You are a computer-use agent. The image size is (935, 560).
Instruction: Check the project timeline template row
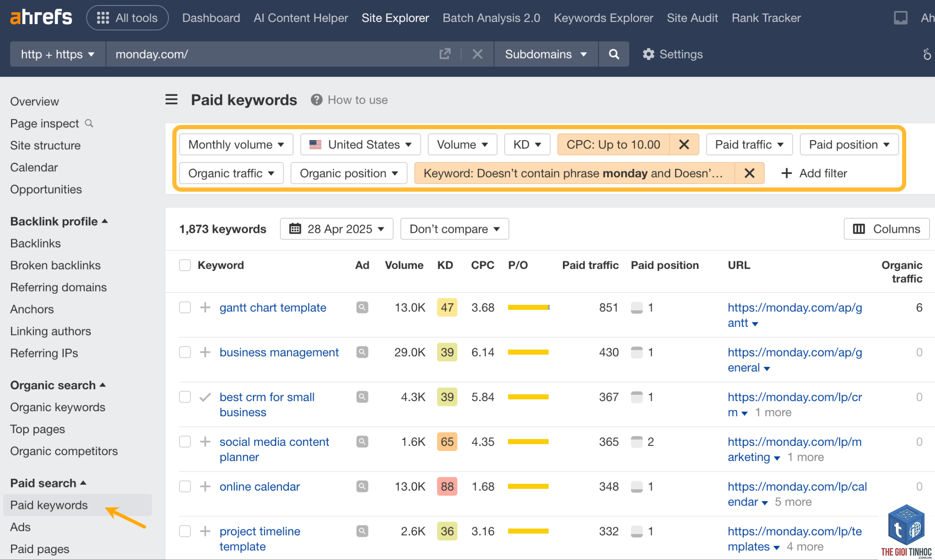coord(185,531)
